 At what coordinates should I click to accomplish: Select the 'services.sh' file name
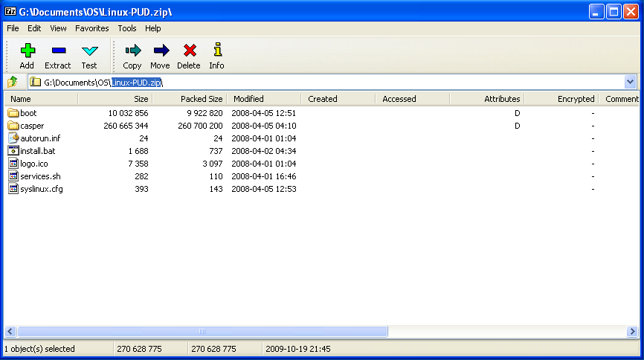tap(40, 176)
